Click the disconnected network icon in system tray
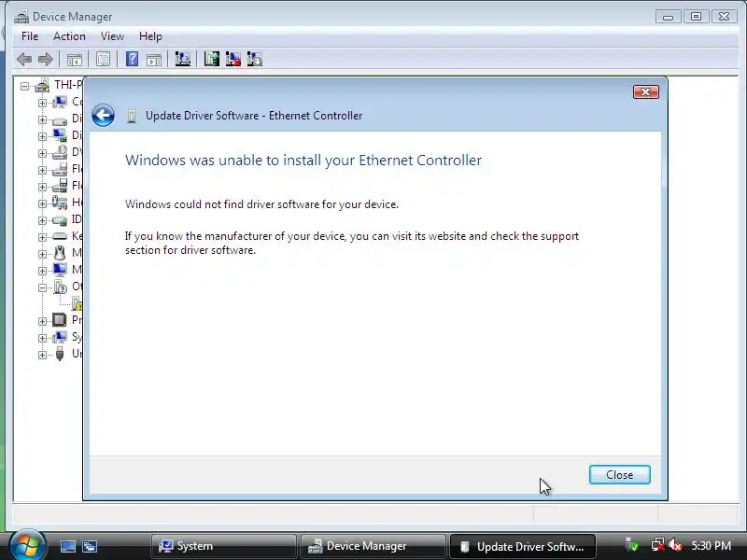The height and width of the screenshot is (560, 747). pyautogui.click(x=657, y=545)
